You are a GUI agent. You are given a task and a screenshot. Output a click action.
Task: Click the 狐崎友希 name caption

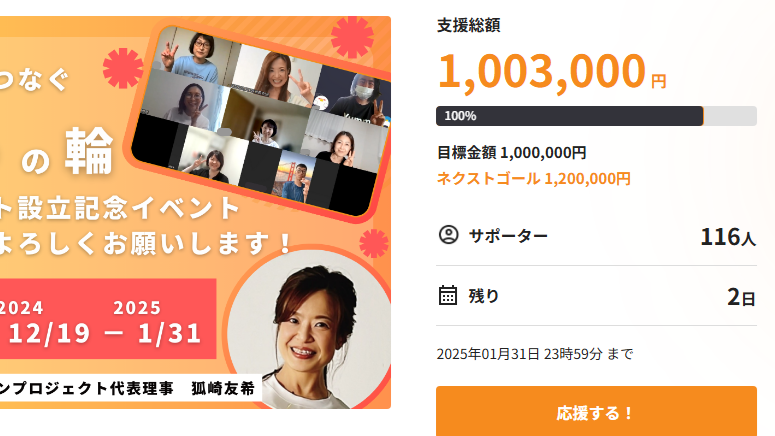(x=223, y=389)
